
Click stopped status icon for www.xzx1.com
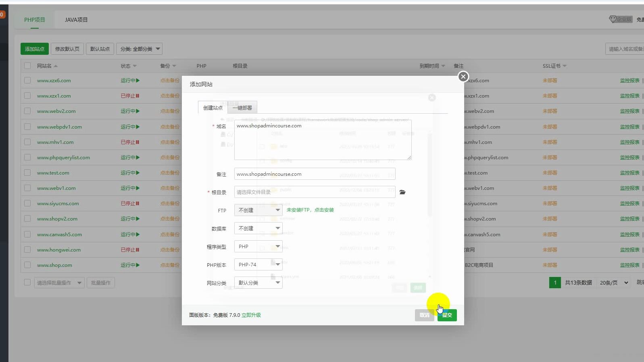click(x=138, y=96)
